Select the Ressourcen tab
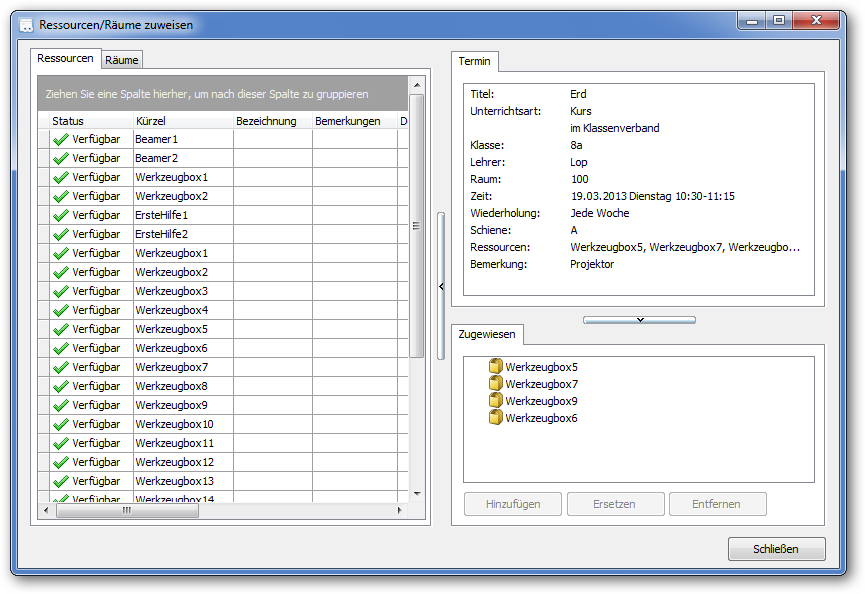The width and height of the screenshot is (865, 594). coord(65,59)
